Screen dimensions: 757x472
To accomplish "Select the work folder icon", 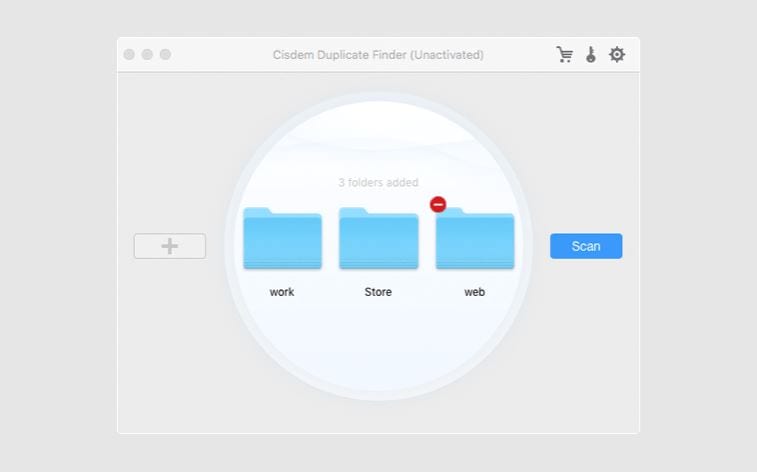I will 282,238.
